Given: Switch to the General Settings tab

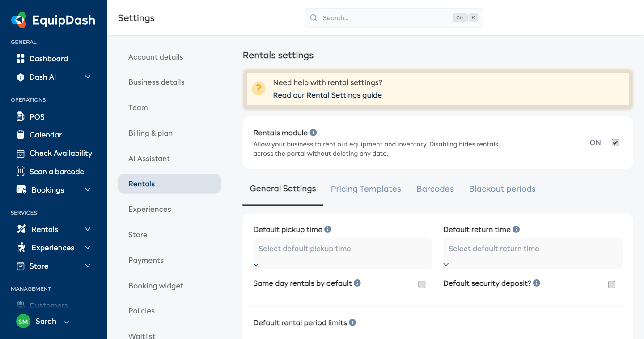Looking at the screenshot, I should click(283, 189).
